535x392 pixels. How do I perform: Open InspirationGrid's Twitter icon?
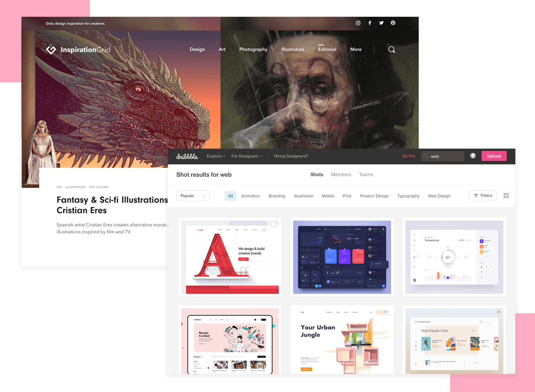[x=381, y=23]
